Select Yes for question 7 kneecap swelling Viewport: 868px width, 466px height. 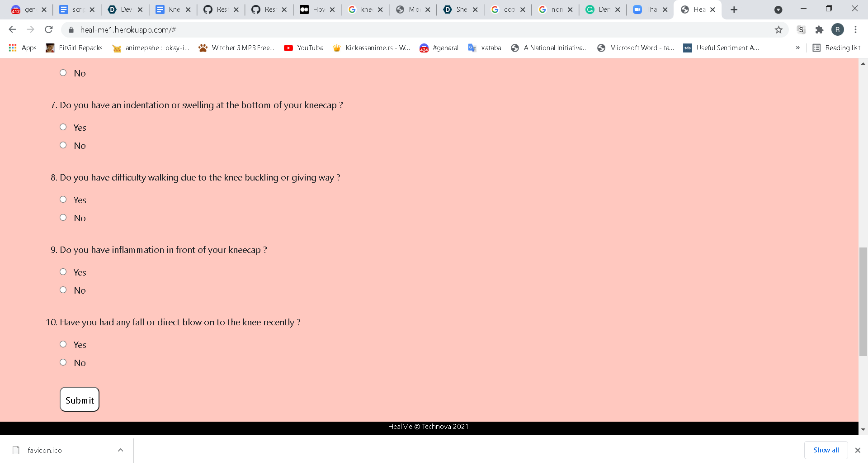[63, 127]
